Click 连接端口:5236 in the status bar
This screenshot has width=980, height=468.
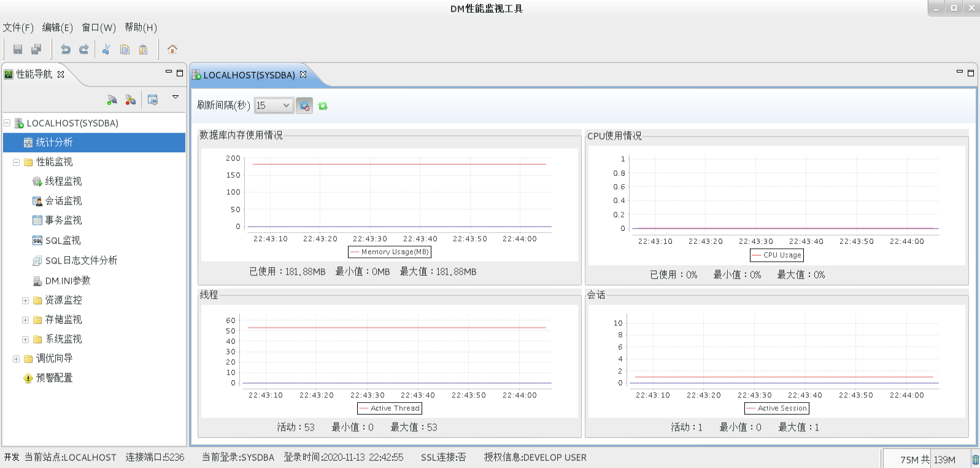(x=155, y=458)
